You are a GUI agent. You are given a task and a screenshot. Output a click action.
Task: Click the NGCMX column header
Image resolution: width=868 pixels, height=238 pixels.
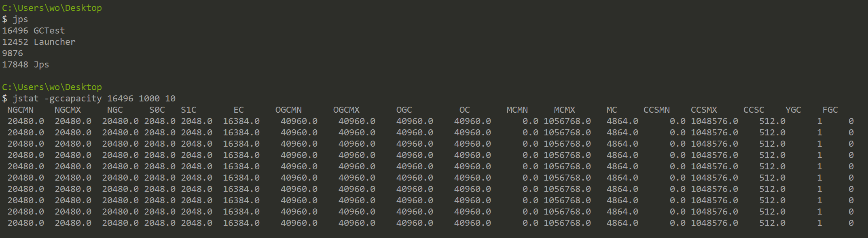tap(68, 110)
